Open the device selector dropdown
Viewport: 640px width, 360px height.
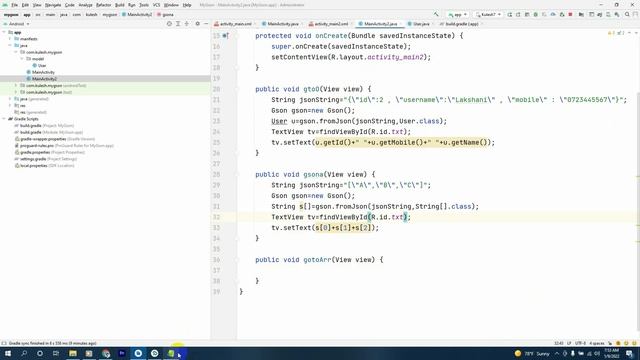tap(488, 14)
